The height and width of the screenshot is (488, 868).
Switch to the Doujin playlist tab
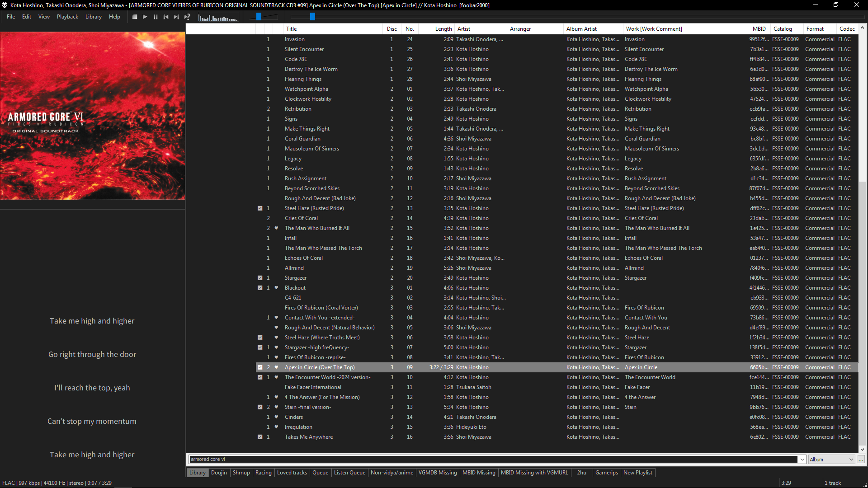pyautogui.click(x=219, y=473)
